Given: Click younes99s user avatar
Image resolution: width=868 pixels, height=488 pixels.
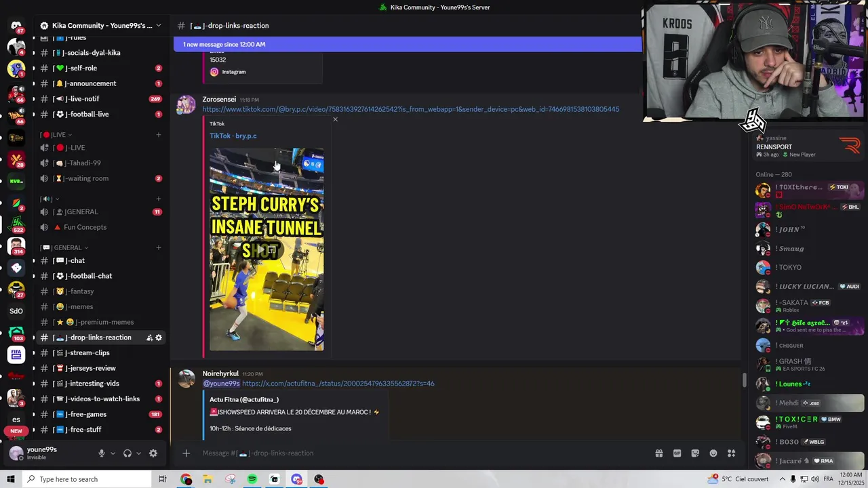Looking at the screenshot, I should (16, 453).
